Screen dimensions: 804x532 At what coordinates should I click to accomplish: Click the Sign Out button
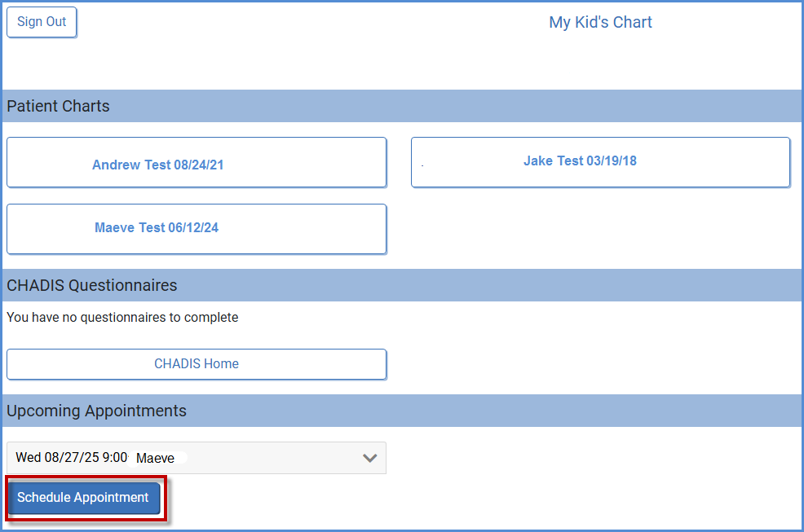[42, 22]
